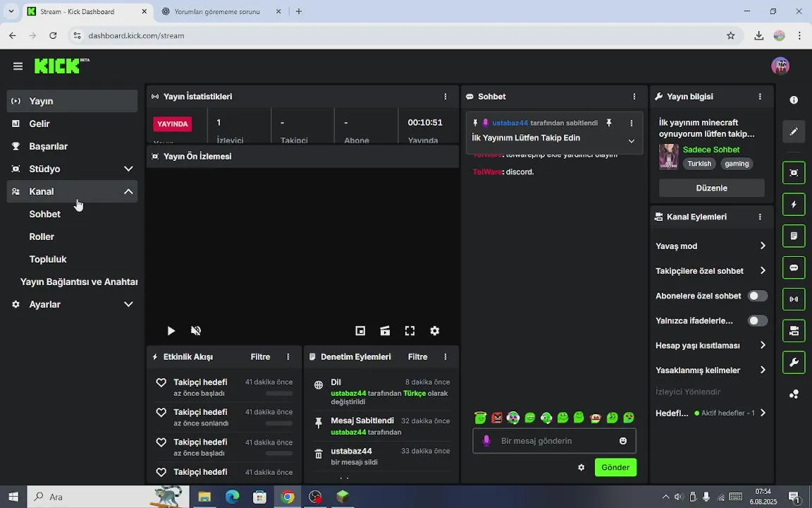Image resolution: width=812 pixels, height=508 pixels.
Task: Select Yayın in left navigation
Action: [72, 101]
